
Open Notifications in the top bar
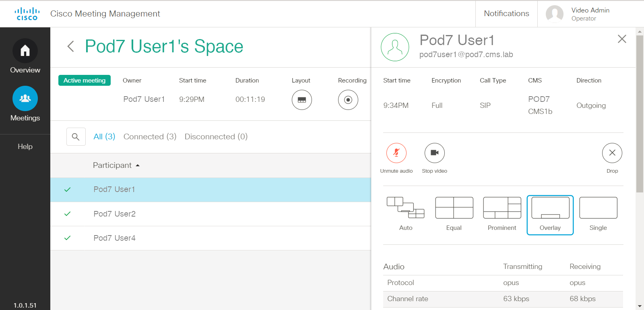(x=506, y=14)
